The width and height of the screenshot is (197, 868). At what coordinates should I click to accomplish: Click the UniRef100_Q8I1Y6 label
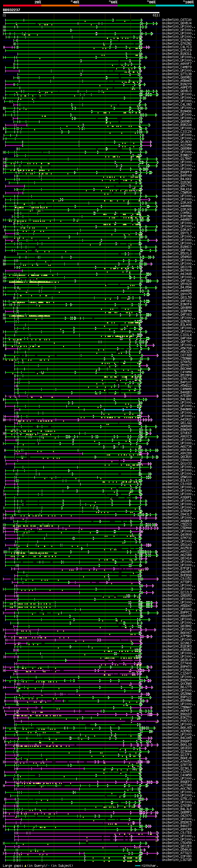click(177, 267)
